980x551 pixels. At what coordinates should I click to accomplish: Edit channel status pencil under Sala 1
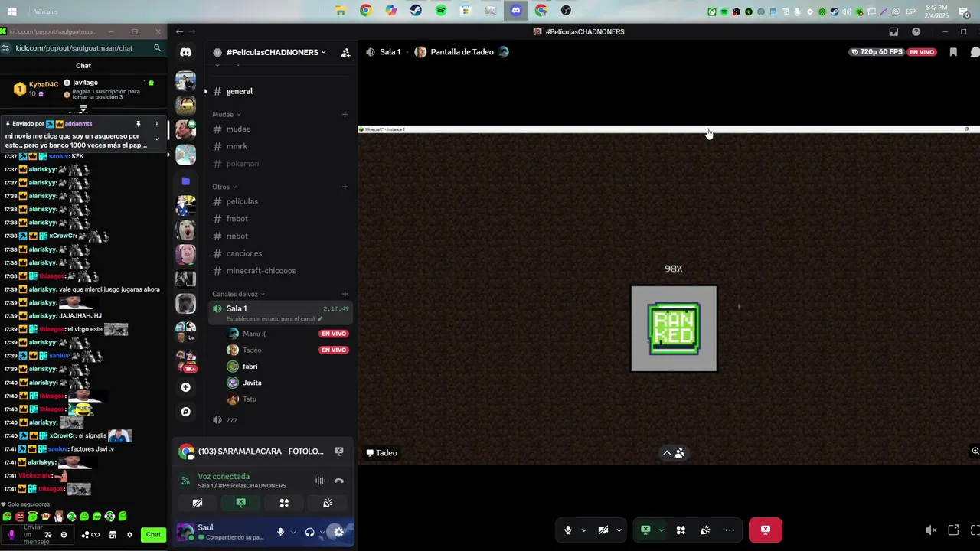point(320,319)
